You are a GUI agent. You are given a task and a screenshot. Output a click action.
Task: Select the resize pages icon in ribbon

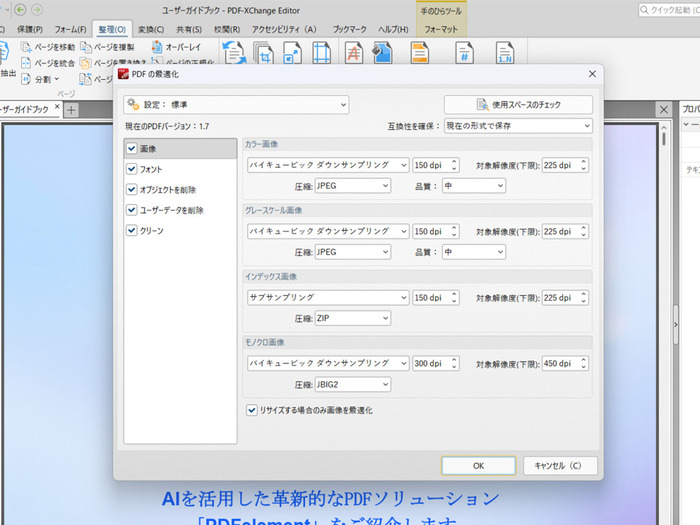tap(292, 53)
